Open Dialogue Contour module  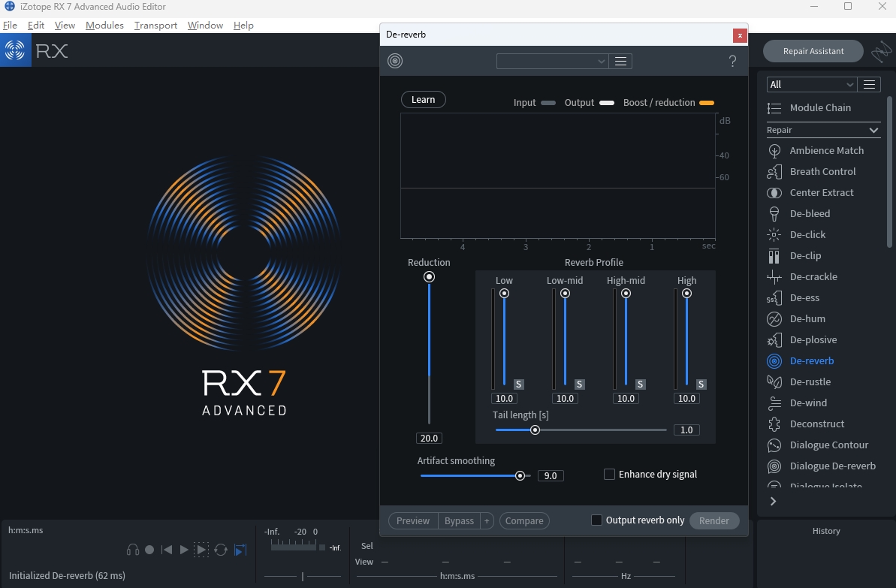point(818,445)
